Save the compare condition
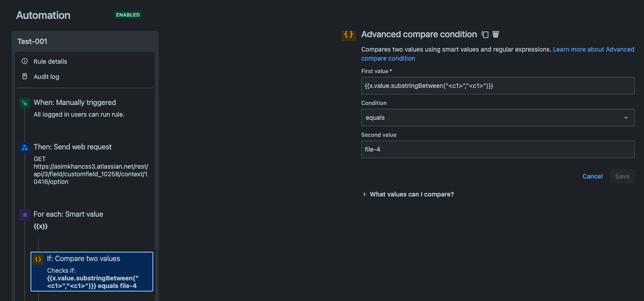The width and height of the screenshot is (644, 301). (622, 176)
